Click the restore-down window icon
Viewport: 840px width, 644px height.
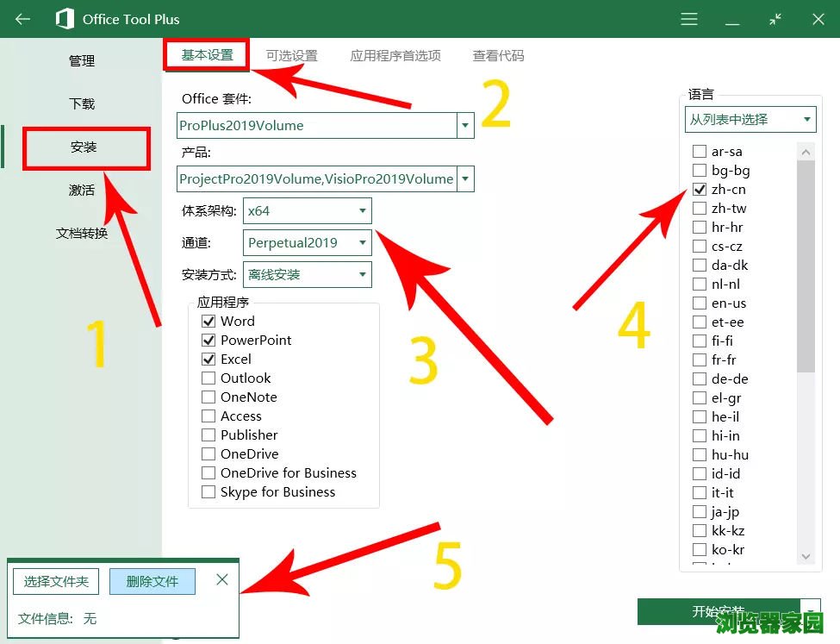coord(775,19)
